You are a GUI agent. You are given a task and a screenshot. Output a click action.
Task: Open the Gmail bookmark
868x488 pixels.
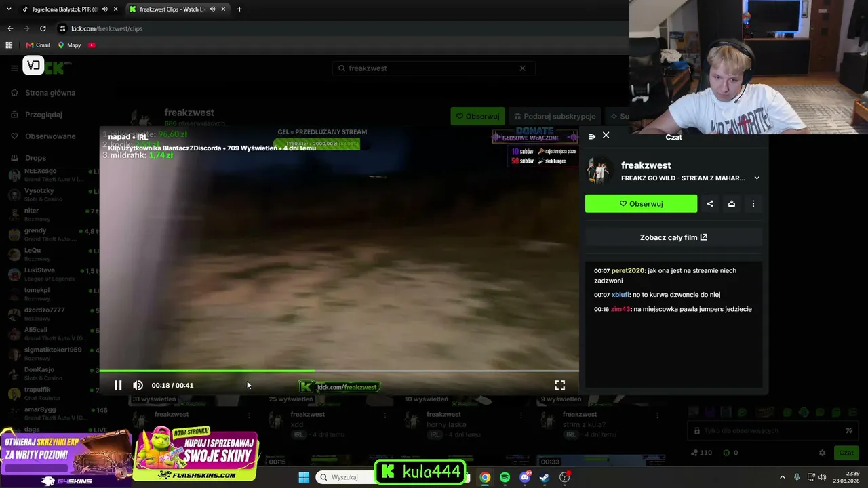pos(38,45)
